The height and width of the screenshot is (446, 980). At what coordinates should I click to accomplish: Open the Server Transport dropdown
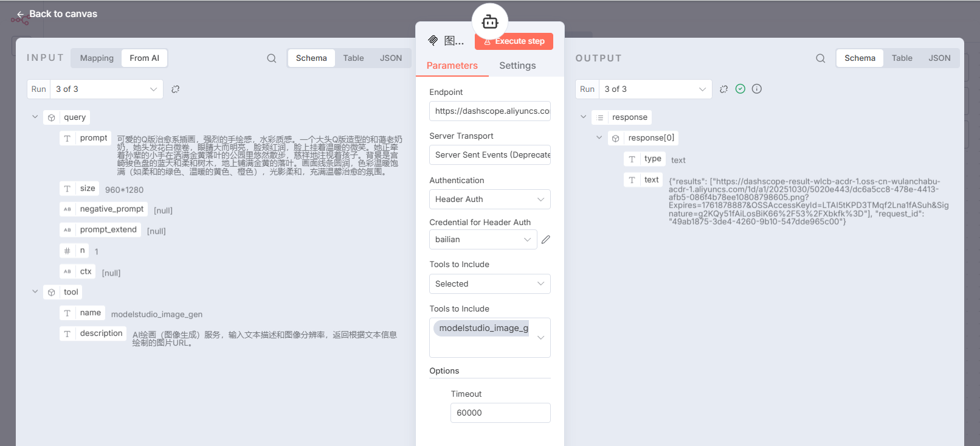click(490, 155)
